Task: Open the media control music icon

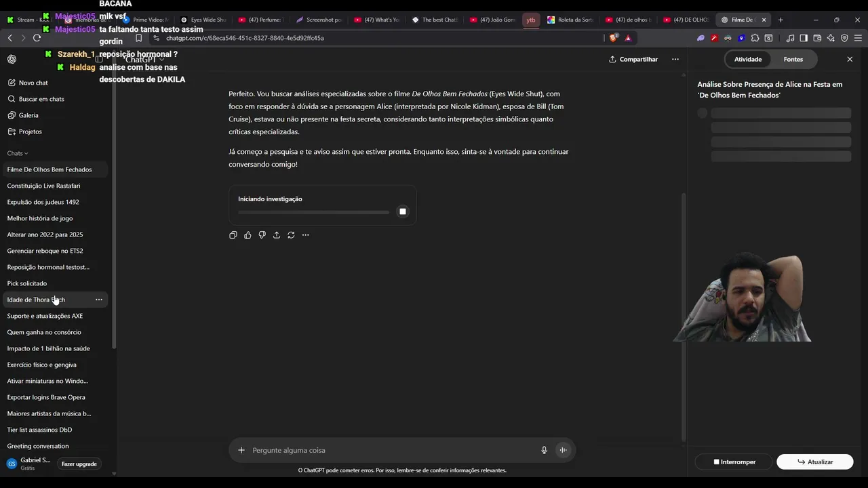Action: tap(790, 38)
